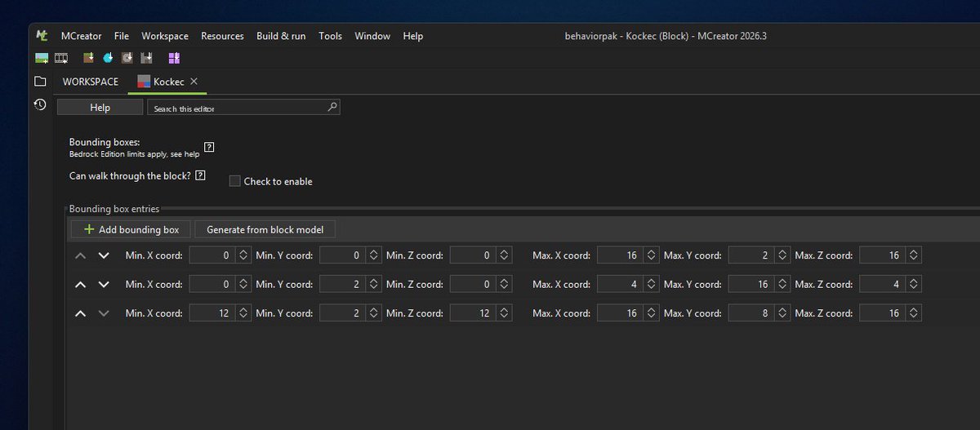The height and width of the screenshot is (430, 980).
Task: Close the Kockec tab
Action: tap(194, 82)
